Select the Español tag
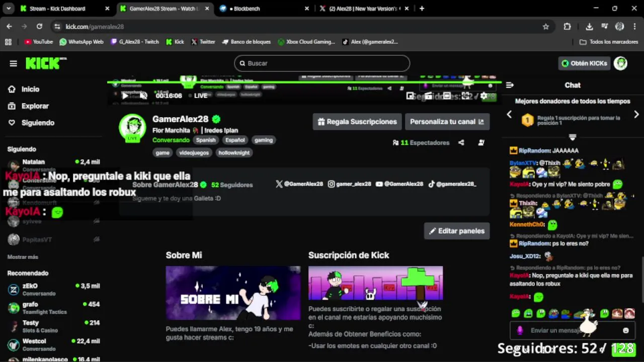 235,140
